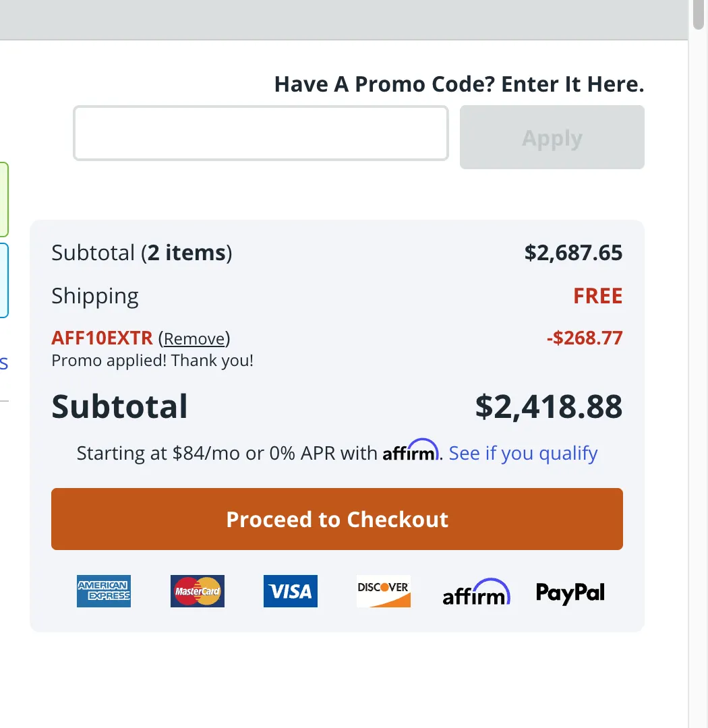Select the PayPal payment icon
The height and width of the screenshot is (728, 708).
[570, 593]
